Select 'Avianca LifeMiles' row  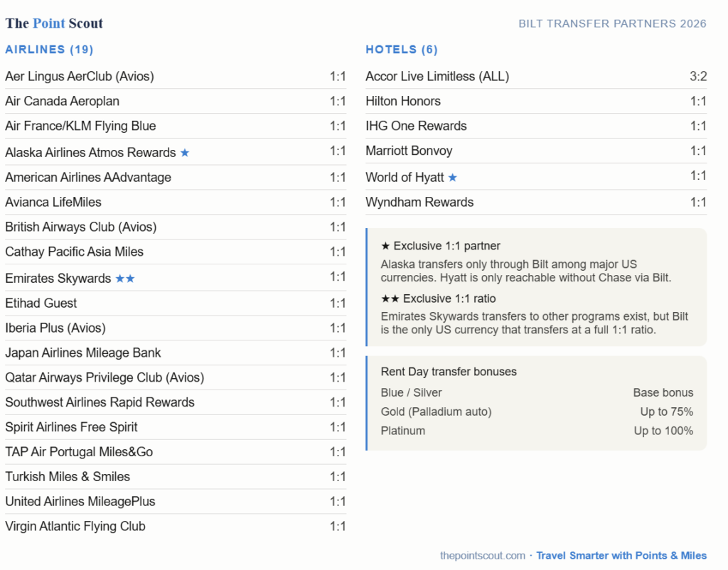[176, 202]
